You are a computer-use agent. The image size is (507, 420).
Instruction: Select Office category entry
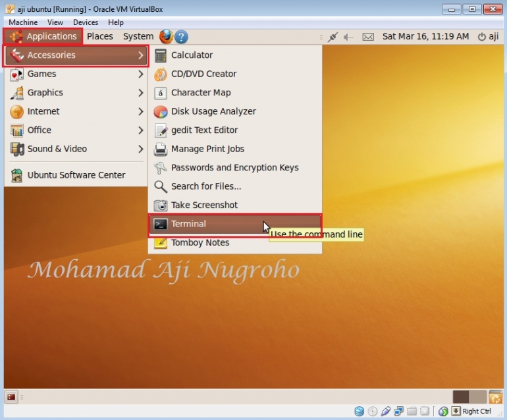coord(76,130)
